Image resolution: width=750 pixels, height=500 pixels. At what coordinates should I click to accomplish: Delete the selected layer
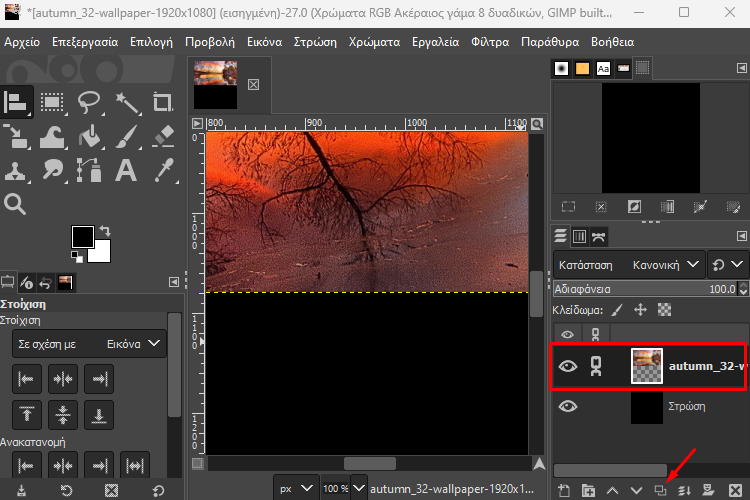coord(735,490)
